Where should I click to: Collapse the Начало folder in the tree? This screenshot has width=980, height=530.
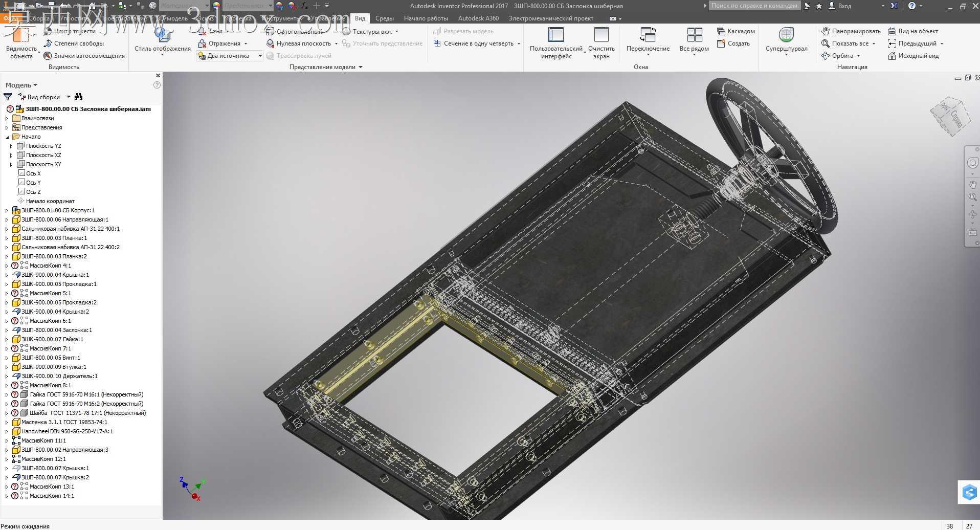point(7,137)
